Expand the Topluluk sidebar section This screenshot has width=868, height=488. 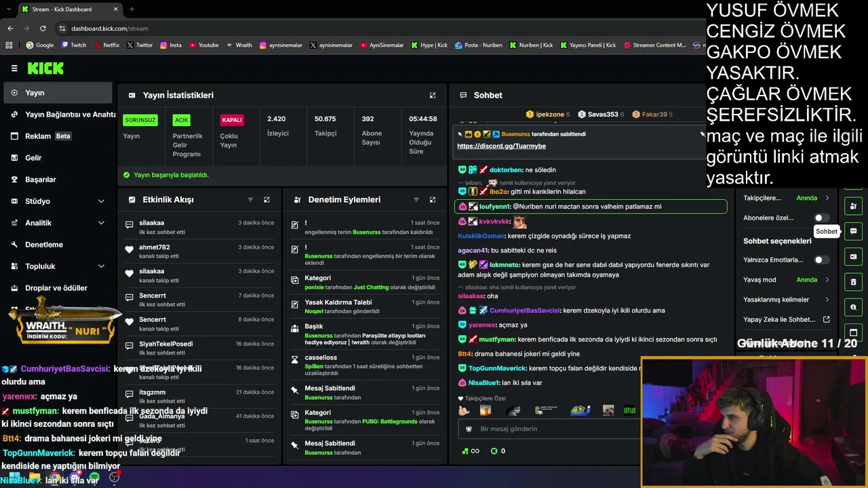(58, 266)
